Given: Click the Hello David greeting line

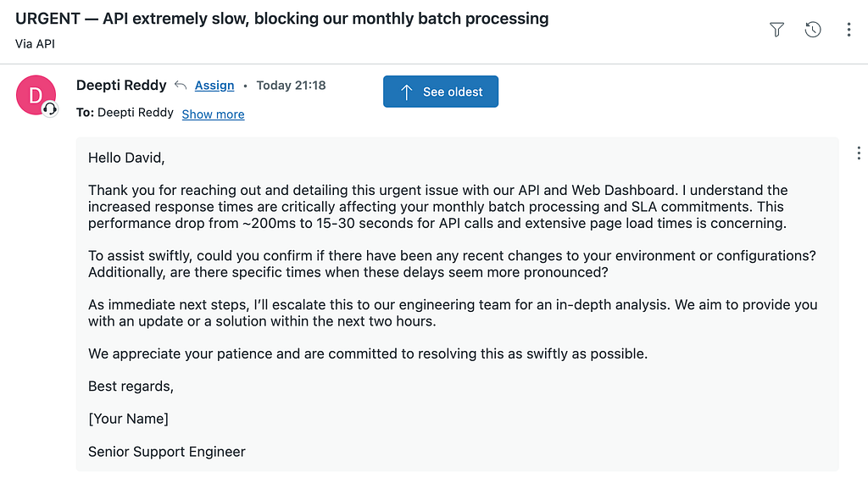Looking at the screenshot, I should point(126,158).
